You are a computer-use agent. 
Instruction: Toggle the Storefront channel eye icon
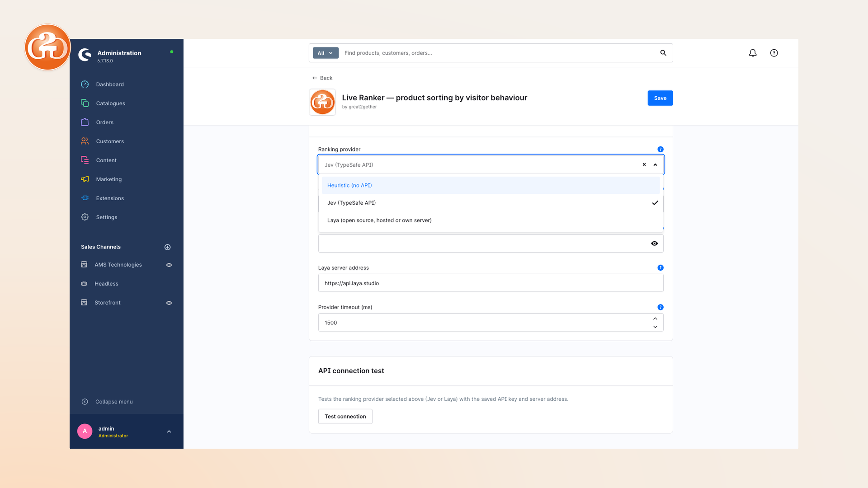click(169, 303)
